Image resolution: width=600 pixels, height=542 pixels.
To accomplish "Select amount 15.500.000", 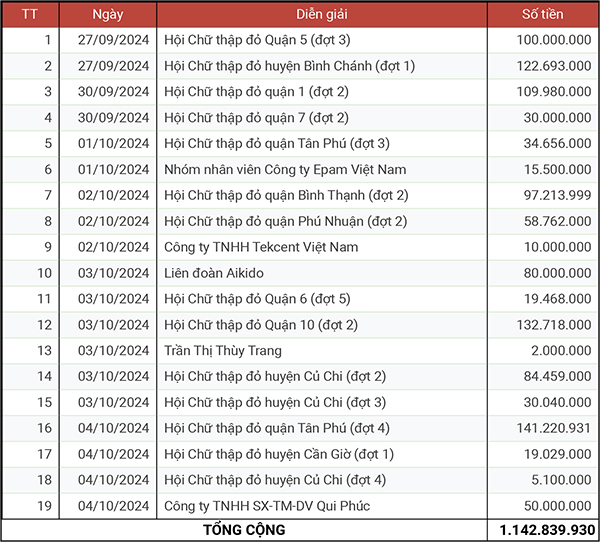I will tap(558, 170).
